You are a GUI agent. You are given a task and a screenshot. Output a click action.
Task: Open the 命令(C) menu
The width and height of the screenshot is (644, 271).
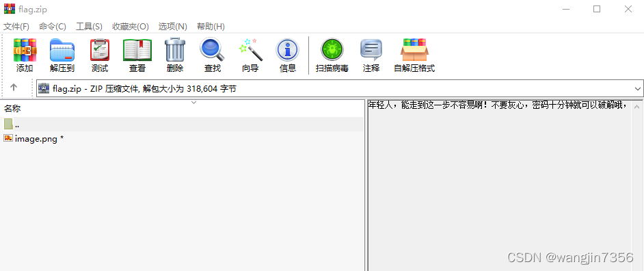pyautogui.click(x=53, y=26)
